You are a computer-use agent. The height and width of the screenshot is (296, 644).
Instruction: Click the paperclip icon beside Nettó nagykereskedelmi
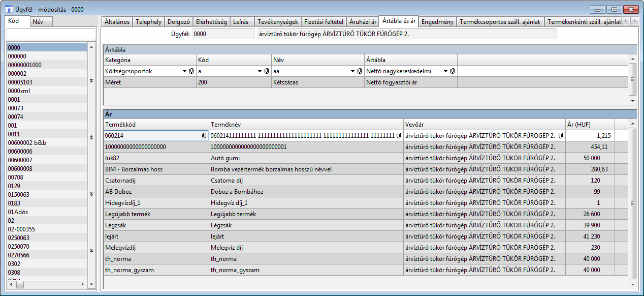[453, 72]
